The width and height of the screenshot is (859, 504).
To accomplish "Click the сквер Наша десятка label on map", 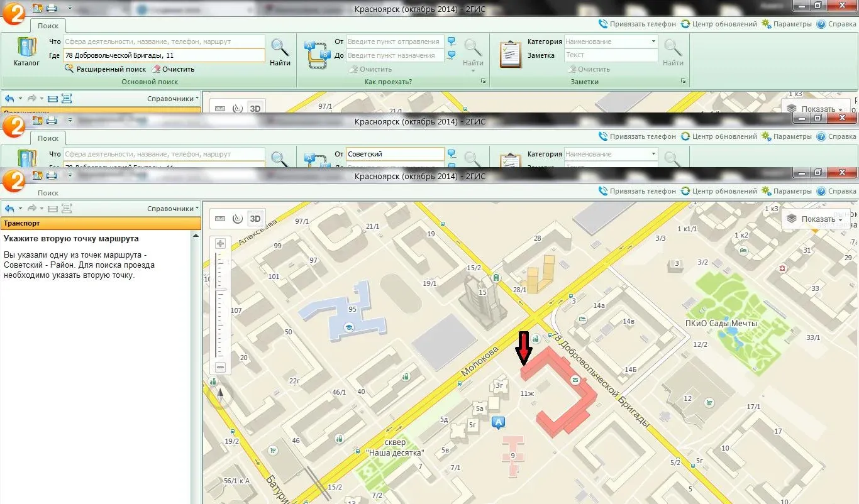I will click(395, 448).
